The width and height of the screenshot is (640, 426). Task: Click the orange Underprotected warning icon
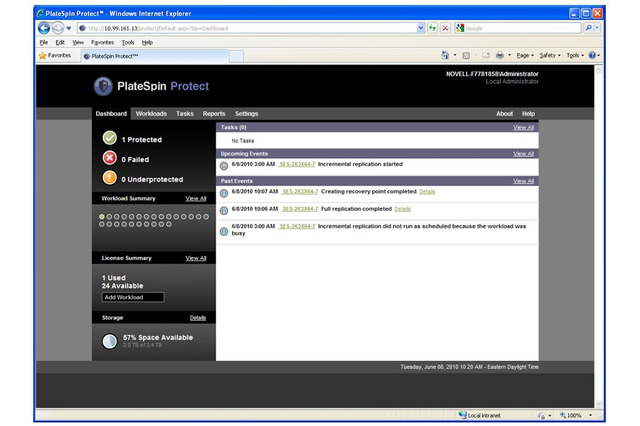pos(109,178)
